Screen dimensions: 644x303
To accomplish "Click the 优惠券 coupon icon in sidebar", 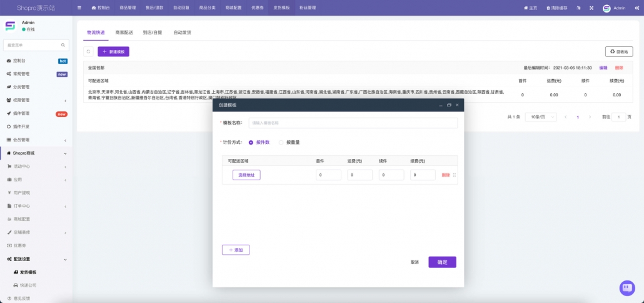I will pos(9,245).
